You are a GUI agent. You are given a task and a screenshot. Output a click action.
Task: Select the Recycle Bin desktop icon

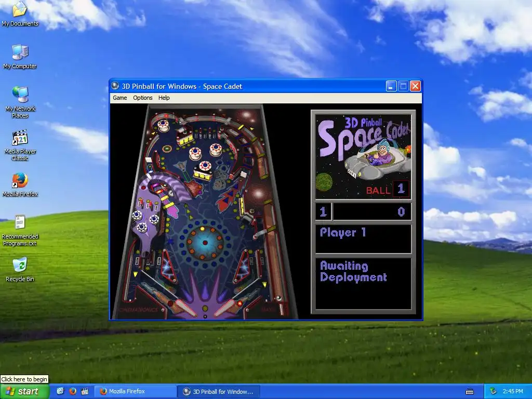pos(20,270)
